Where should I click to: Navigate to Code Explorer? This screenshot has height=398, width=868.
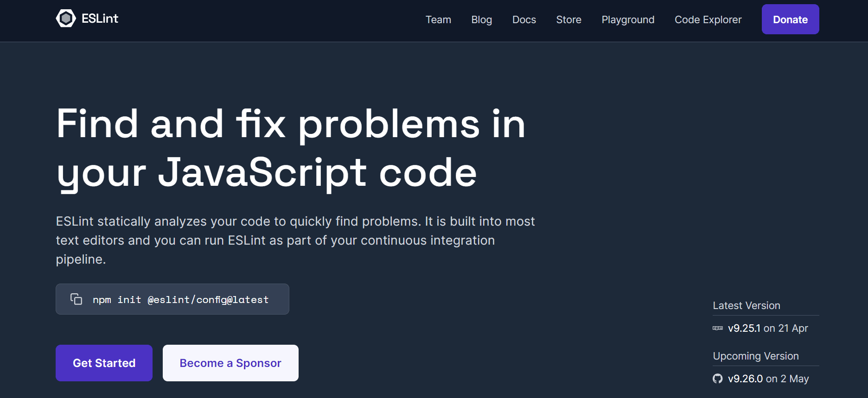708,20
